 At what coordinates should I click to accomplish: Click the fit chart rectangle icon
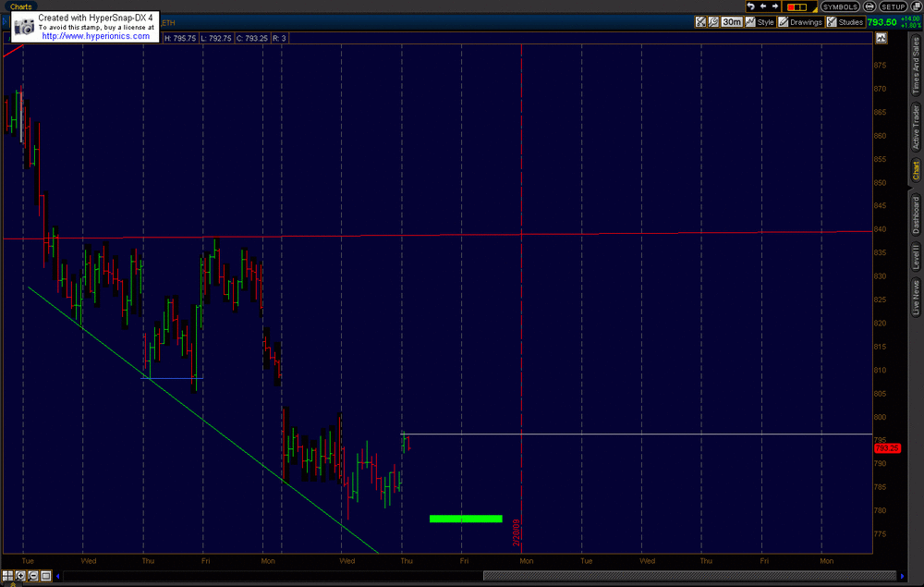(46, 576)
